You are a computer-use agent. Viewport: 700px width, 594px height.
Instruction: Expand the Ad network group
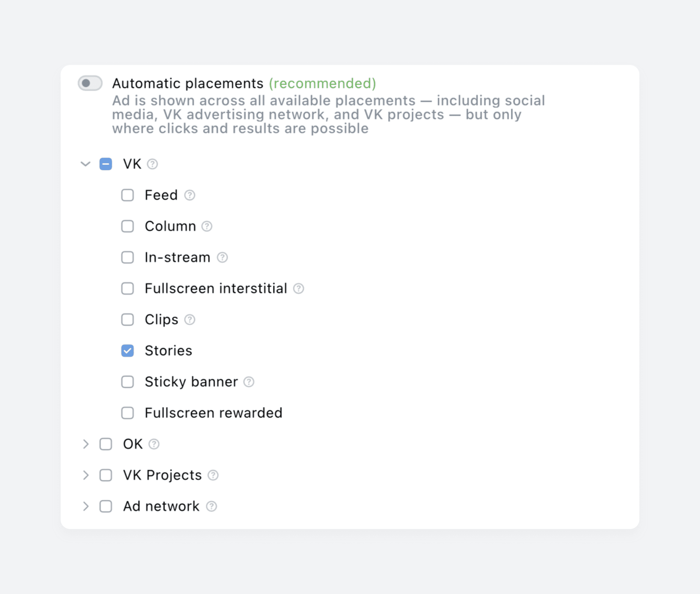(x=86, y=506)
